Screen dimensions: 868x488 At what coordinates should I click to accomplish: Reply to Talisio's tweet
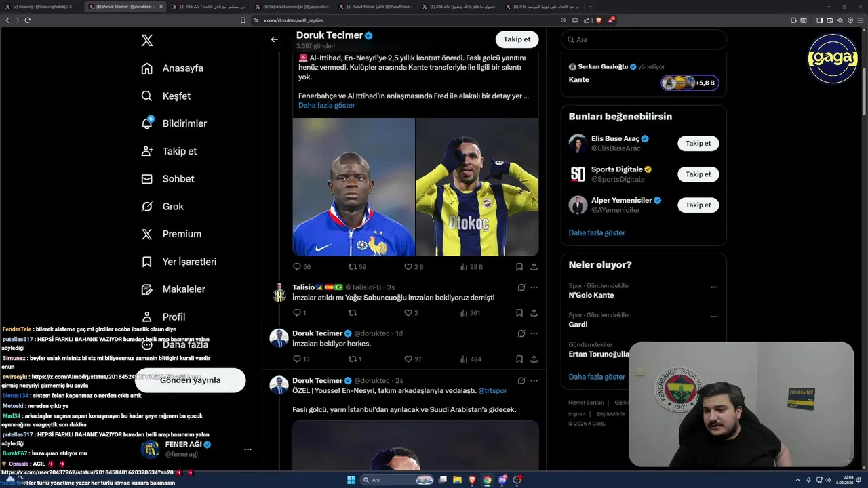click(299, 313)
